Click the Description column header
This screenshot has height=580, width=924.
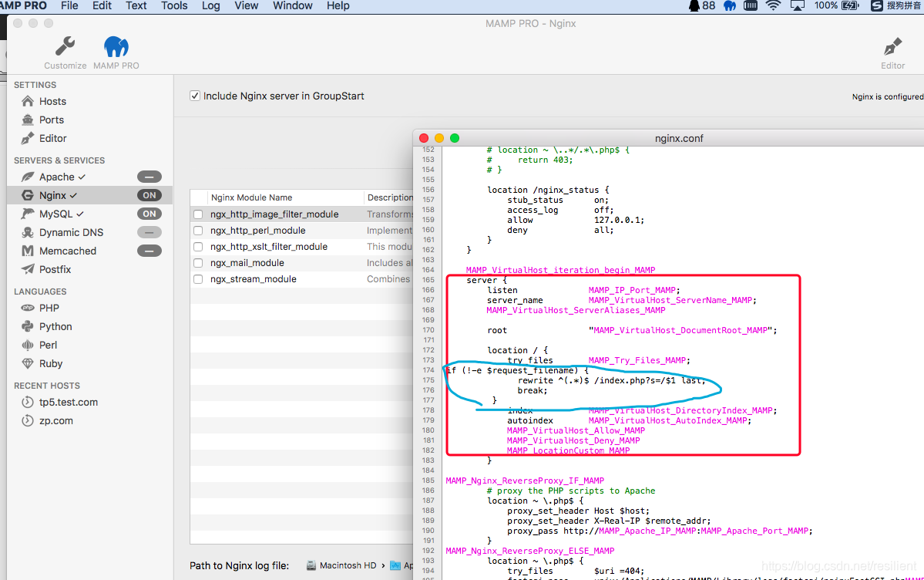tap(389, 197)
